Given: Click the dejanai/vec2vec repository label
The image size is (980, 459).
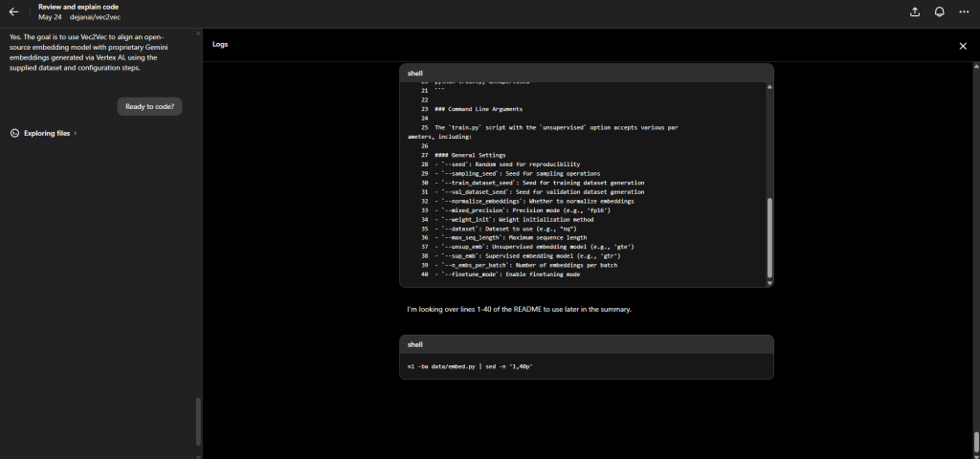Looking at the screenshot, I should (x=95, y=17).
